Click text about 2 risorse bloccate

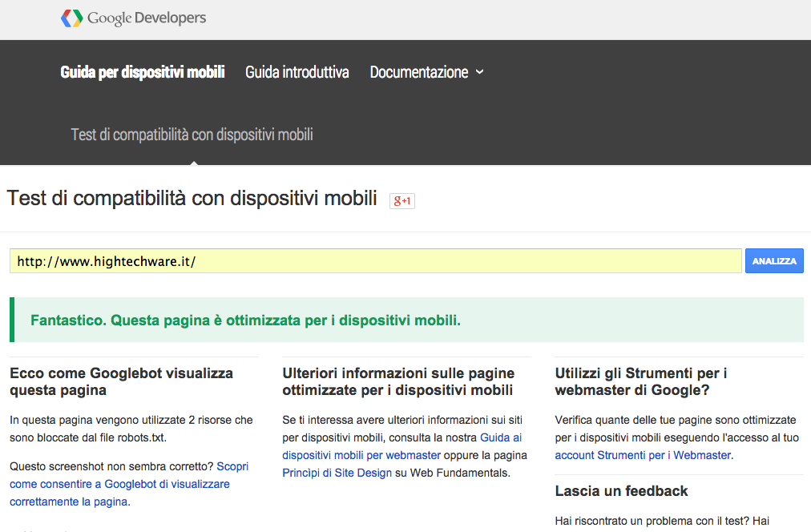[131, 429]
